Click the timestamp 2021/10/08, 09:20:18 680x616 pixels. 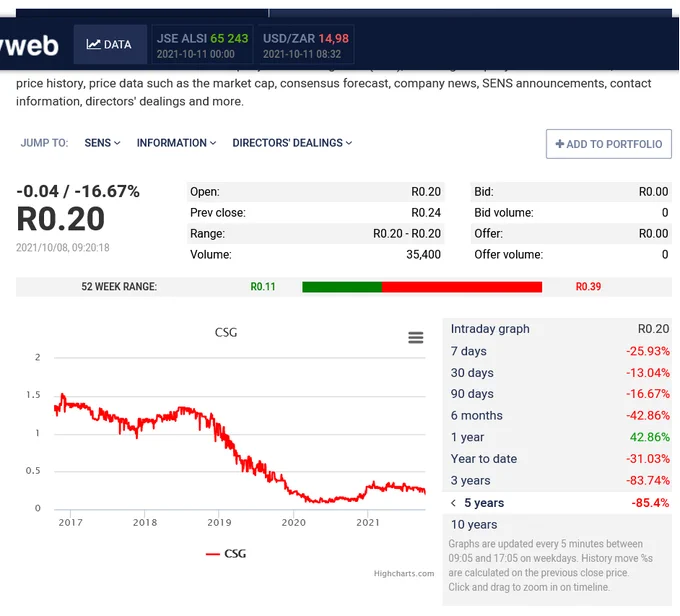[x=63, y=248]
